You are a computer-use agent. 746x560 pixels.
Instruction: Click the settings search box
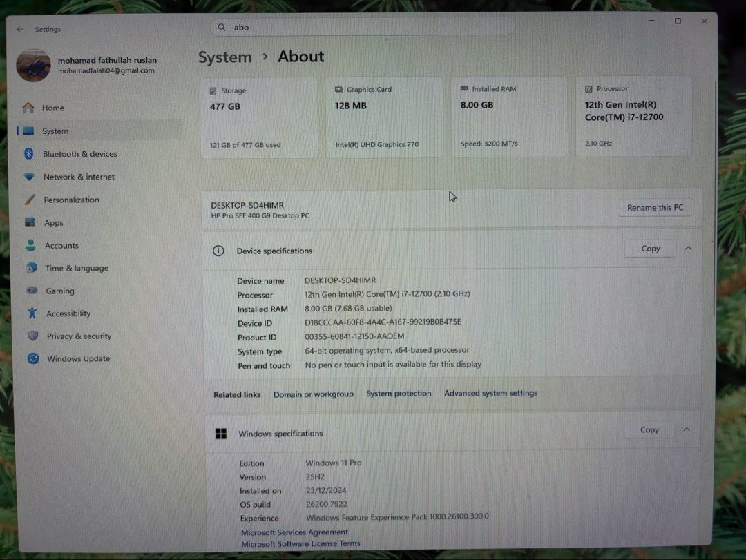[363, 28]
